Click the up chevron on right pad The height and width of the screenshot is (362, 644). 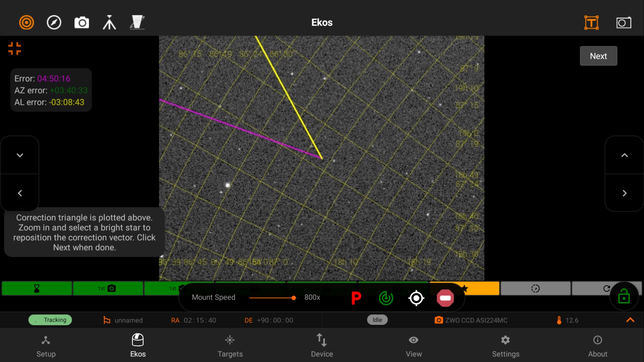tap(624, 155)
